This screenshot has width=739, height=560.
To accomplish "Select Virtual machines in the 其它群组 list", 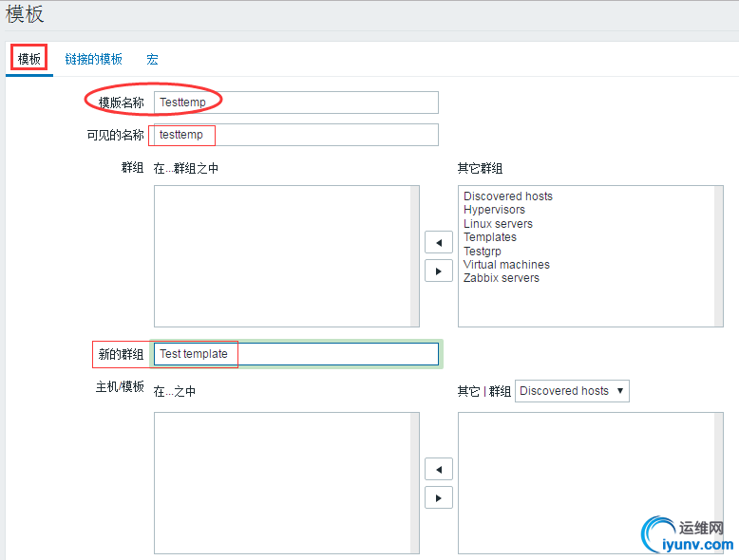I will (x=506, y=265).
